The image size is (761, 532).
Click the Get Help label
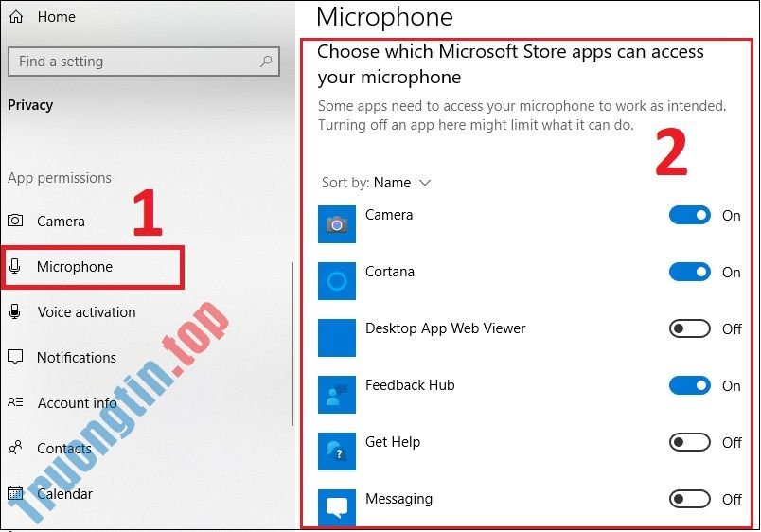[x=393, y=442]
